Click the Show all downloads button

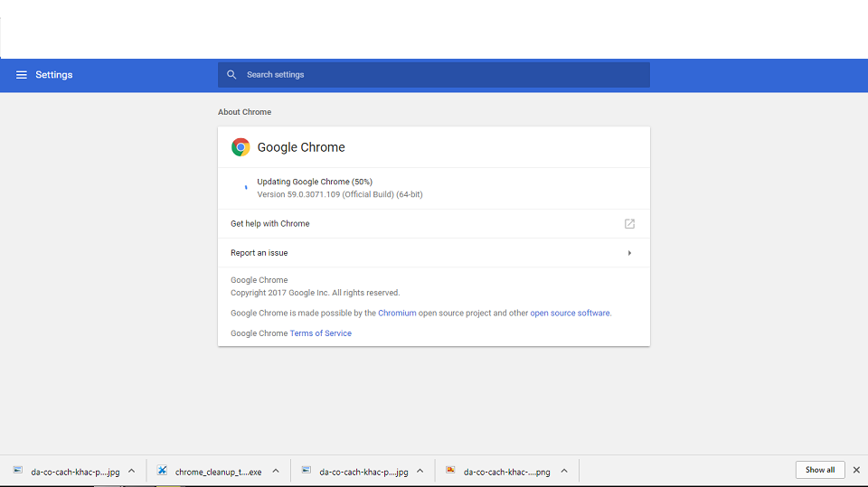[820, 470]
